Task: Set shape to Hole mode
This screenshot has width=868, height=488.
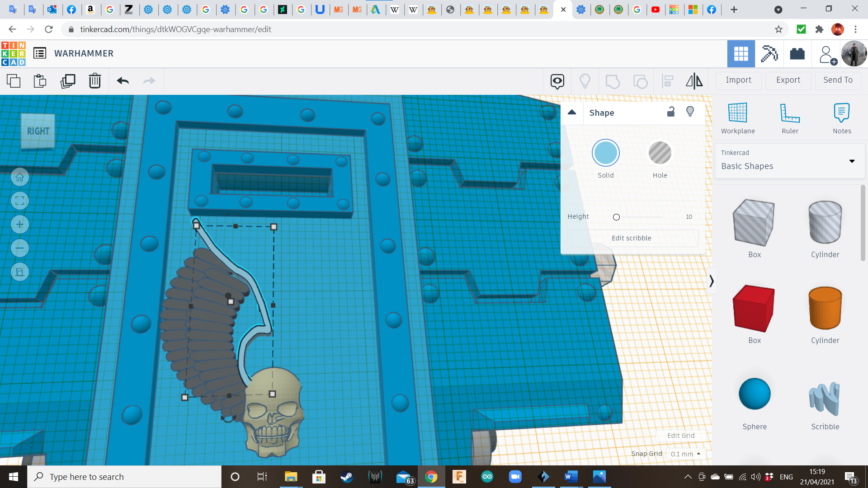Action: pos(660,153)
